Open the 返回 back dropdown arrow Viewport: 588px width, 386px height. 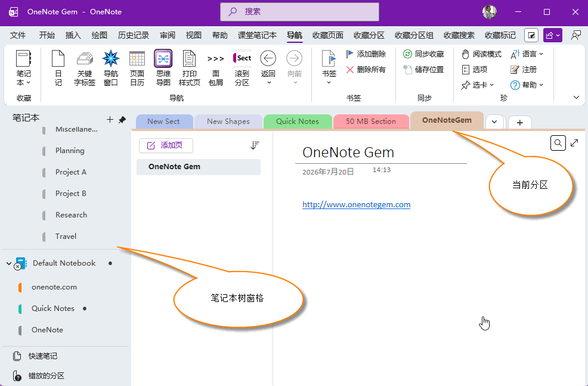click(x=269, y=82)
